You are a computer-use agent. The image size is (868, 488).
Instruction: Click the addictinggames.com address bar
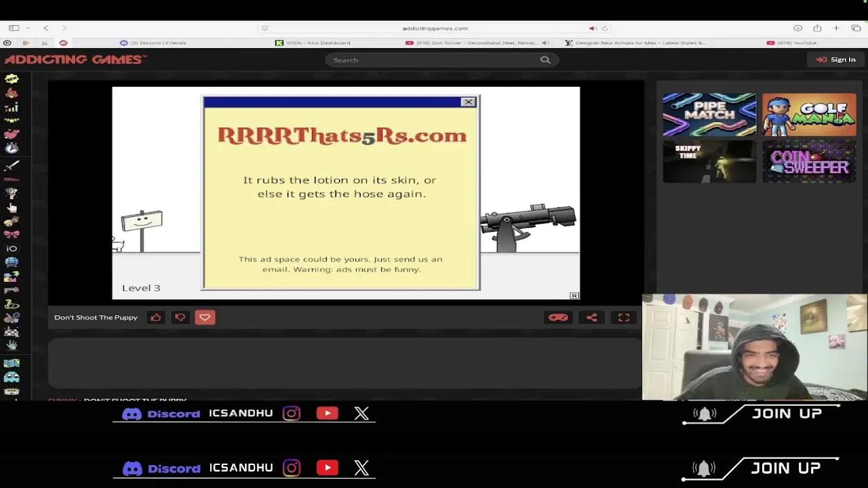(x=435, y=28)
